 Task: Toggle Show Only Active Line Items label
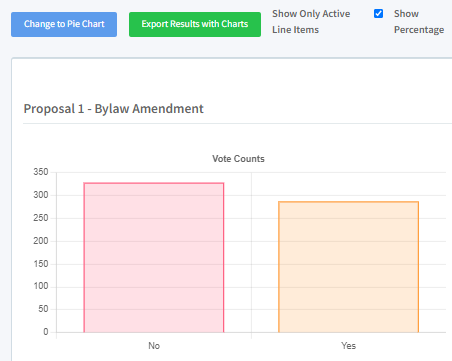click(x=311, y=22)
